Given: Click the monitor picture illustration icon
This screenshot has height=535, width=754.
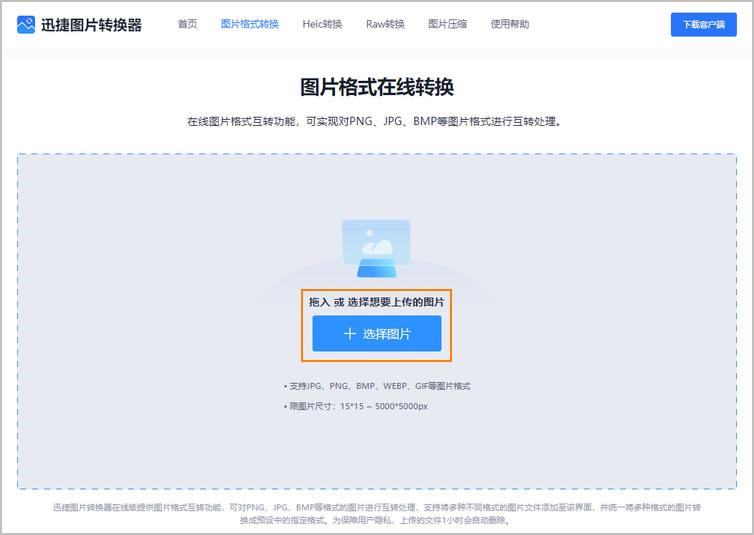Looking at the screenshot, I should [376, 249].
